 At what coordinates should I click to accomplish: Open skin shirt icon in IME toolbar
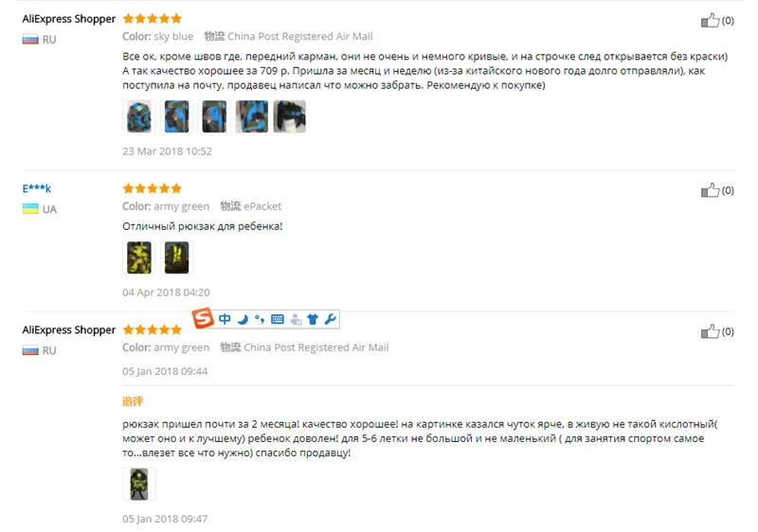pos(313,319)
